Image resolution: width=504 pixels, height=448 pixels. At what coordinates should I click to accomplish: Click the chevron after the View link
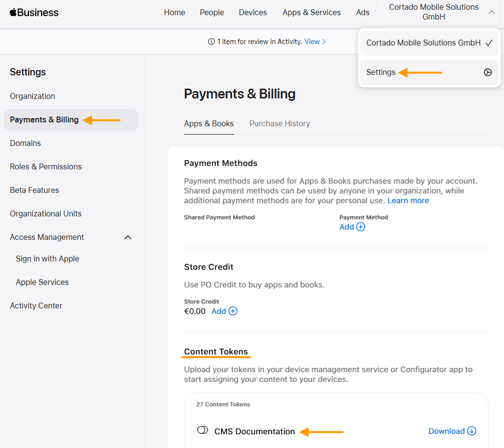coord(324,42)
